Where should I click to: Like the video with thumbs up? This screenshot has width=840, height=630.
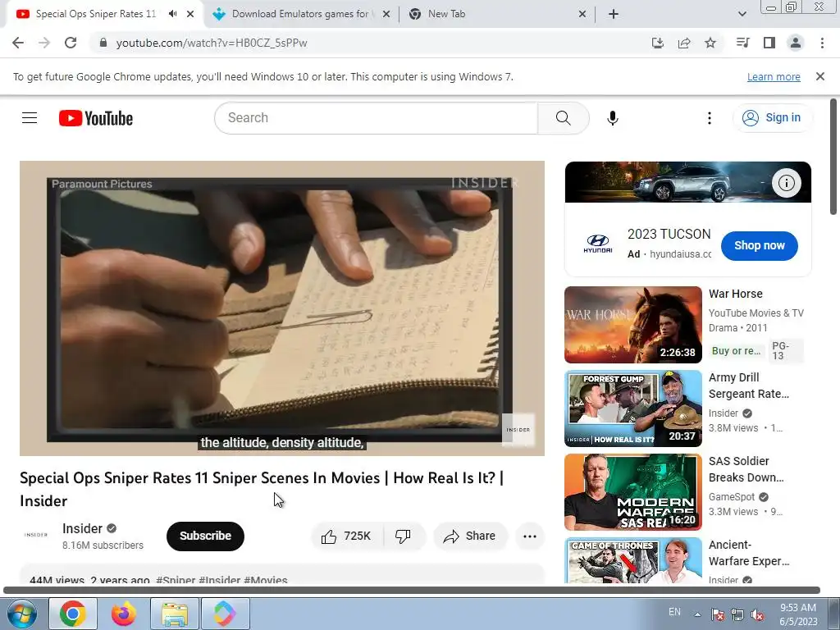(x=347, y=536)
